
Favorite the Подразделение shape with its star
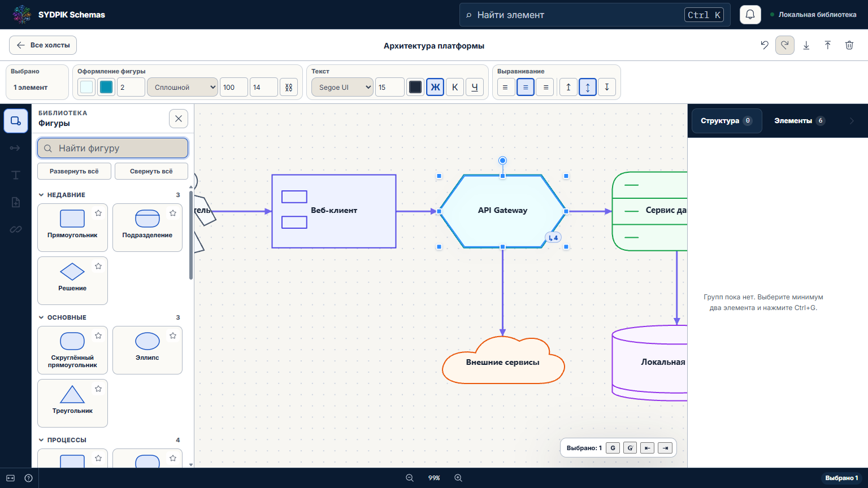[173, 213]
